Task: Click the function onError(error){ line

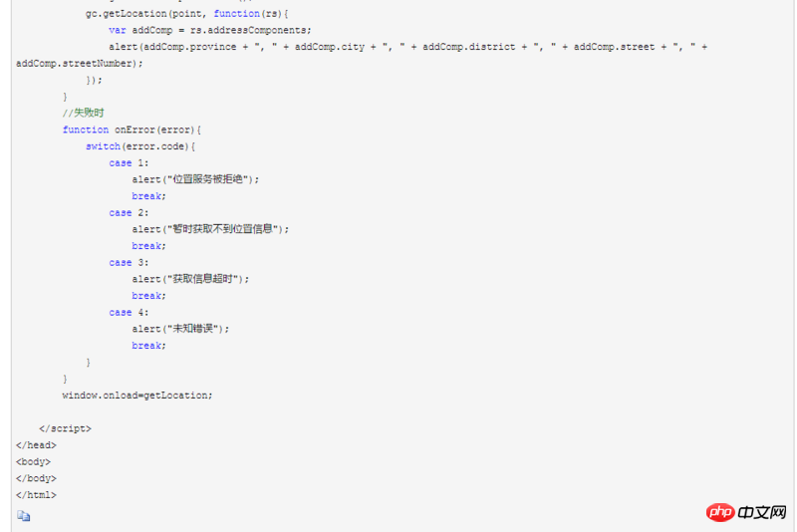Action: [132, 131]
